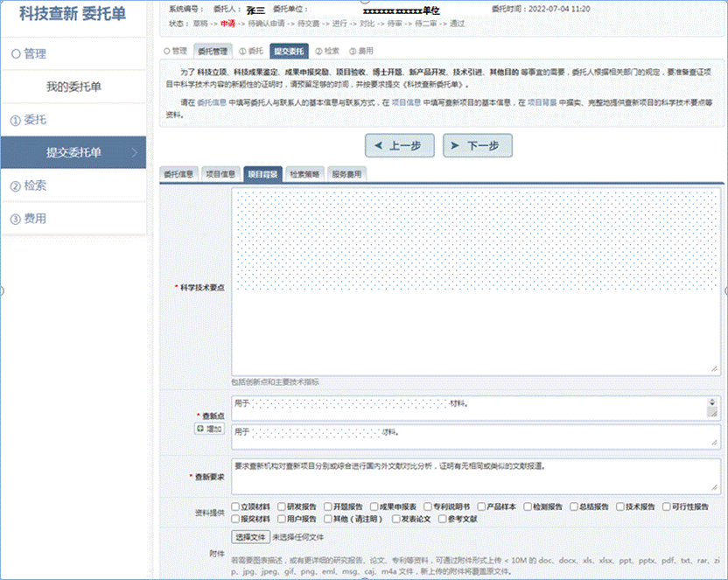Check the 总结报告 checkbox
The image size is (728, 580).
point(574,507)
